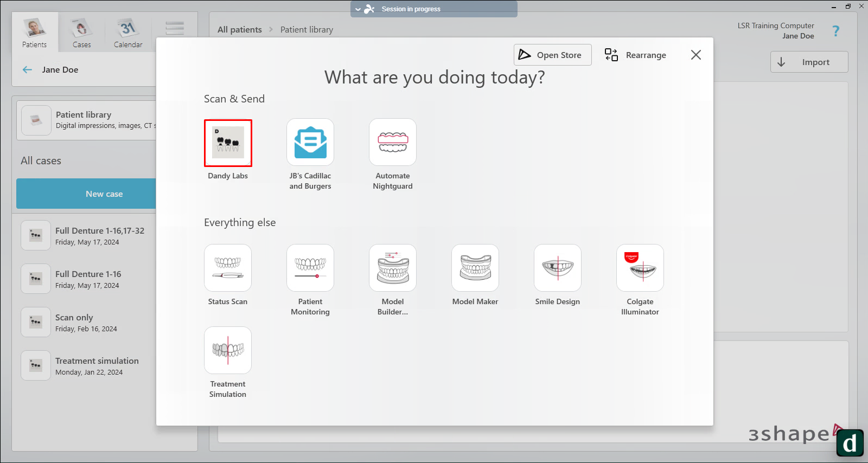Switch to the Cases tab
Viewport: 868px width, 463px height.
[x=82, y=33]
